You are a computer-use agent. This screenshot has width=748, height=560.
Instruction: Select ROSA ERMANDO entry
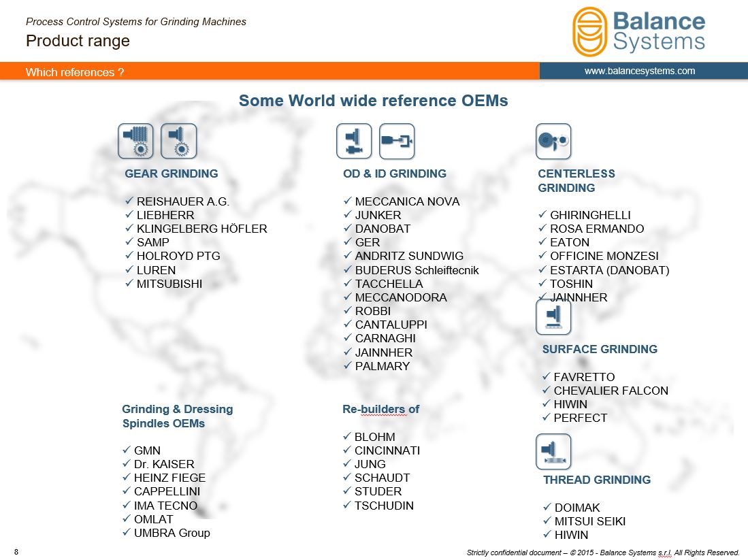click(x=597, y=229)
